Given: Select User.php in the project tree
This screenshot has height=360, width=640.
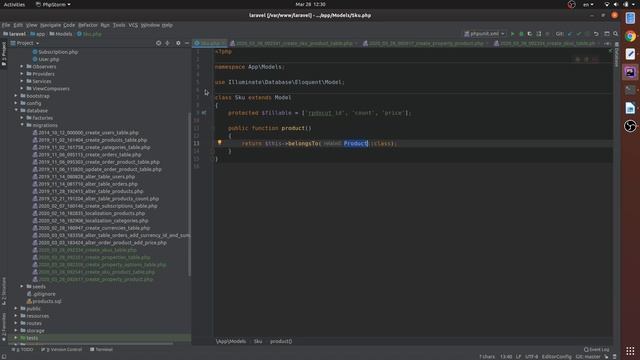Looking at the screenshot, I should (x=46, y=59).
